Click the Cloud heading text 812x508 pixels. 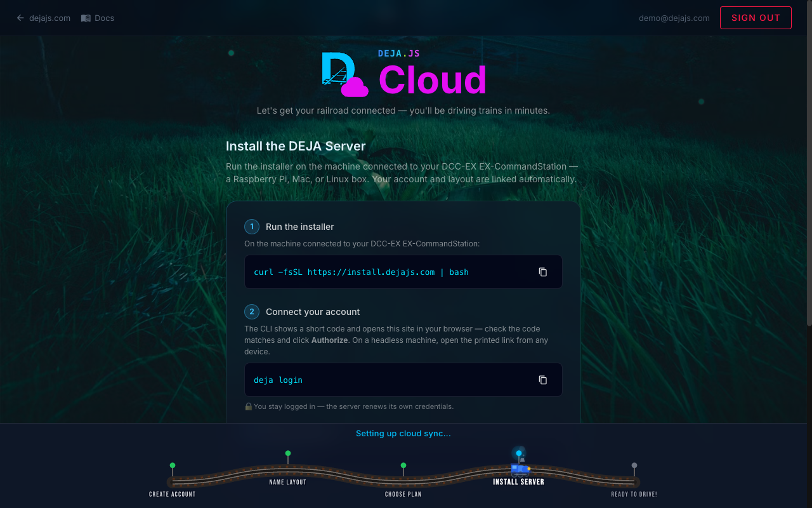(x=432, y=80)
